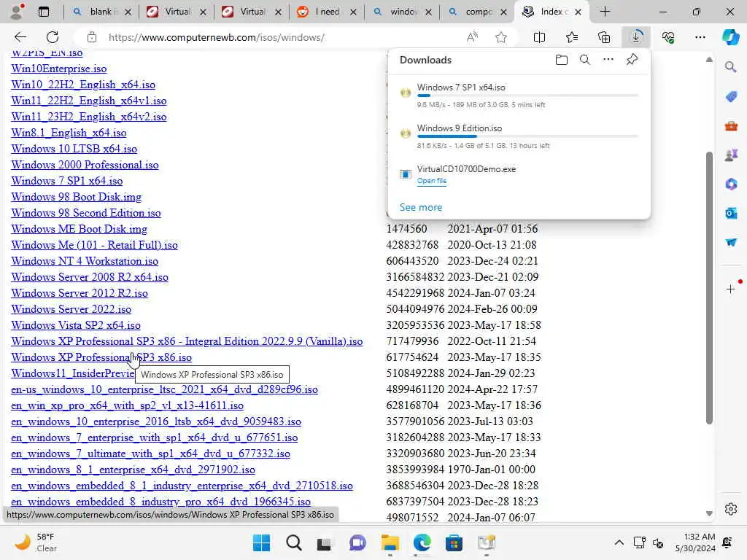Go back to previous page
The width and height of the screenshot is (747, 560).
20,37
